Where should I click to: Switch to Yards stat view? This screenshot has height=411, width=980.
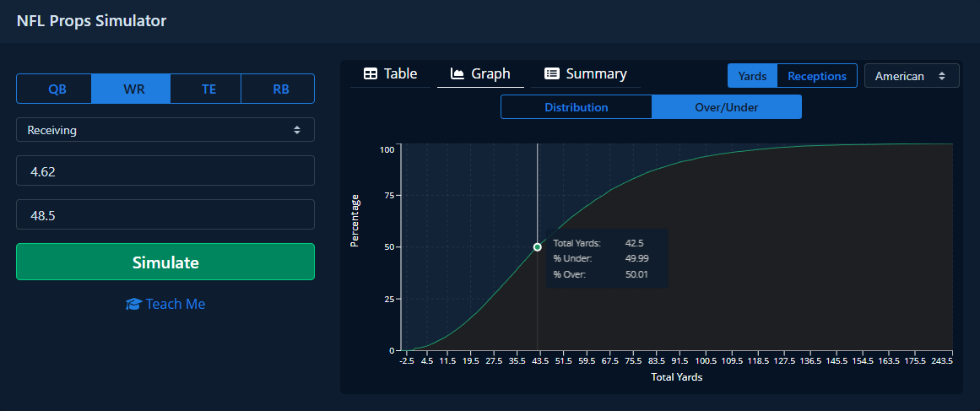tap(752, 76)
